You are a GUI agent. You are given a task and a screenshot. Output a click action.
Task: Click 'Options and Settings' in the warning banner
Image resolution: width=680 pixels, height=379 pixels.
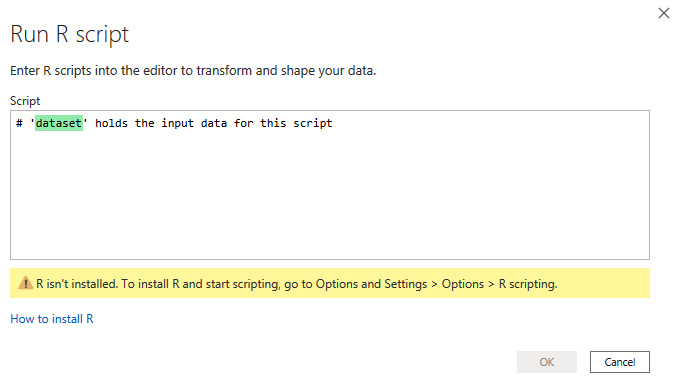click(371, 284)
